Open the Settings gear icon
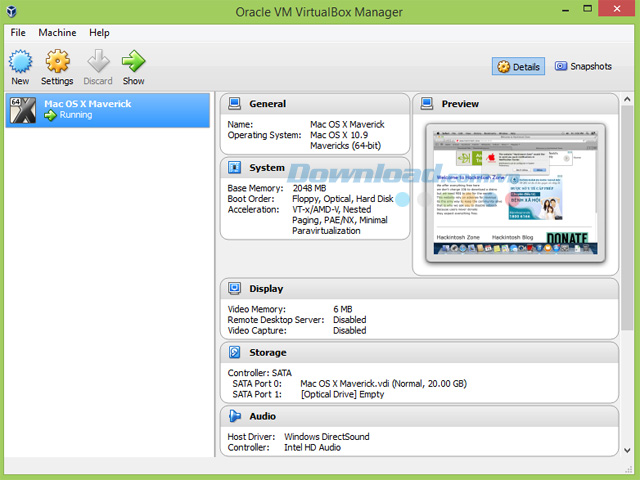 click(58, 61)
